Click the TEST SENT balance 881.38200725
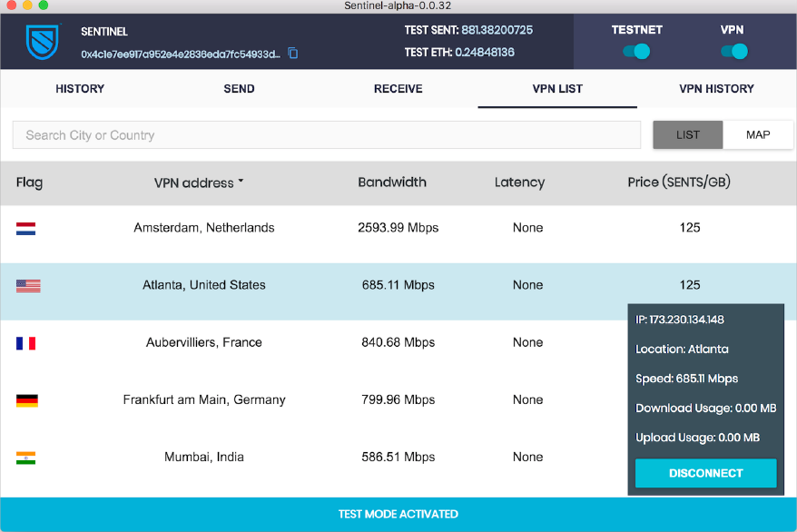The width and height of the screenshot is (797, 532). (497, 30)
